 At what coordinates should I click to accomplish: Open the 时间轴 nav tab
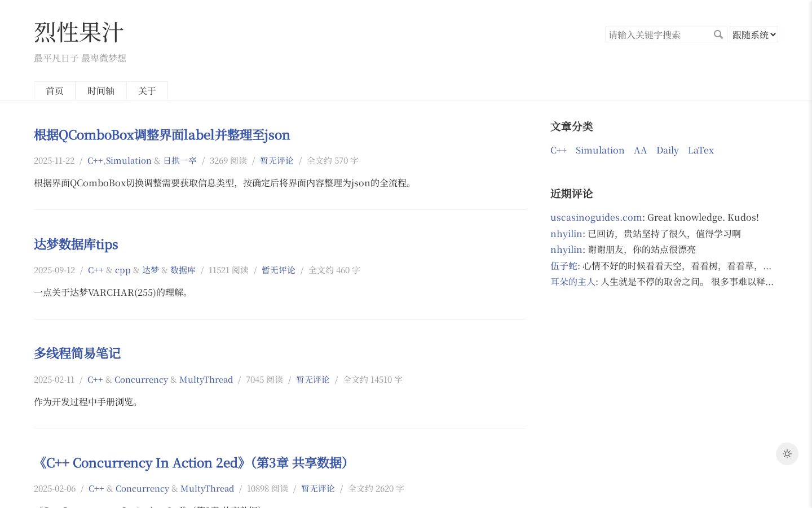point(101,91)
